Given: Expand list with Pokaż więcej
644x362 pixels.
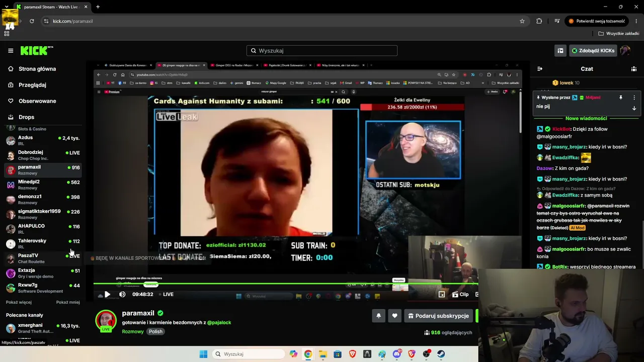Looking at the screenshot, I should [19, 302].
